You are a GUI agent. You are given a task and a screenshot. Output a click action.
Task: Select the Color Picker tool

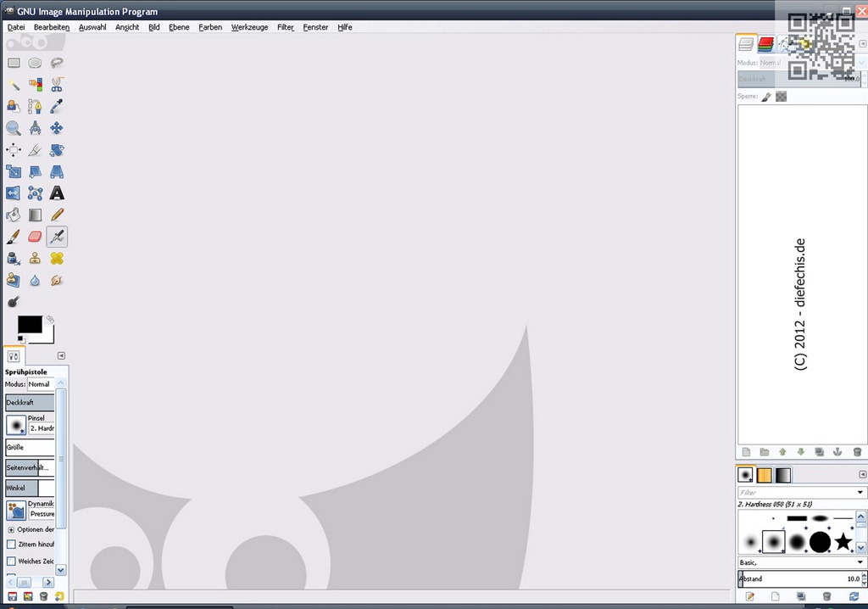[x=57, y=106]
